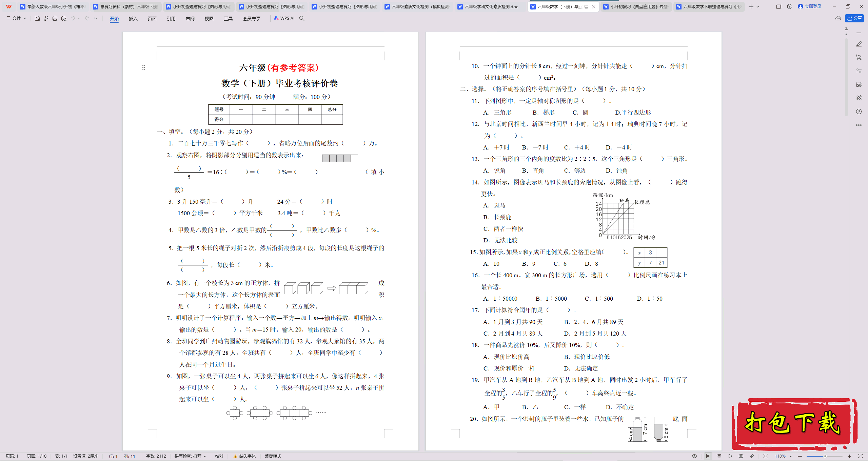Click the paragraph drag handle beside title
The image size is (868, 461).
[x=144, y=67]
